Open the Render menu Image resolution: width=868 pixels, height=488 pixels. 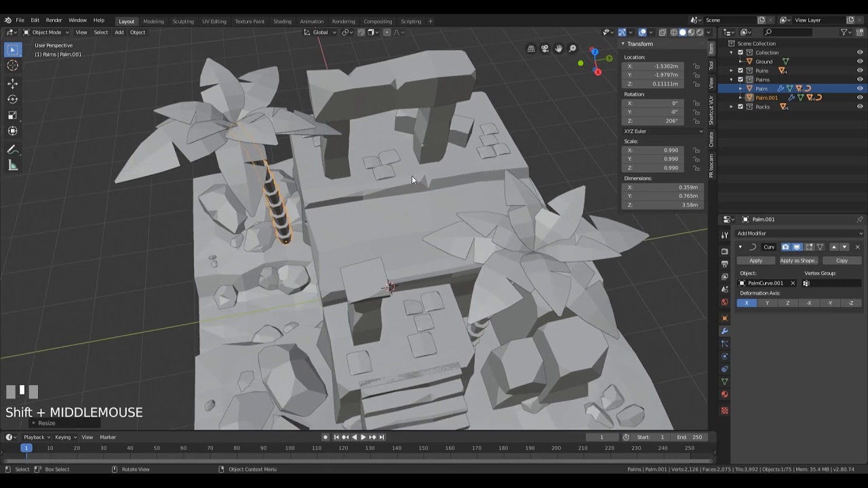click(x=54, y=20)
